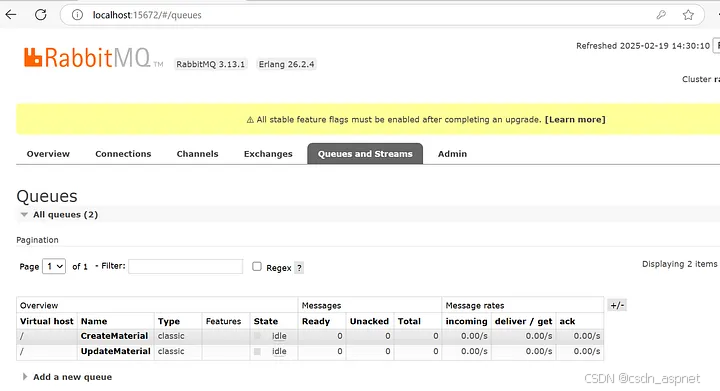Click the Refreshed 2025-02-19 timestamp text
This screenshot has height=391, width=720.
pyautogui.click(x=643, y=46)
